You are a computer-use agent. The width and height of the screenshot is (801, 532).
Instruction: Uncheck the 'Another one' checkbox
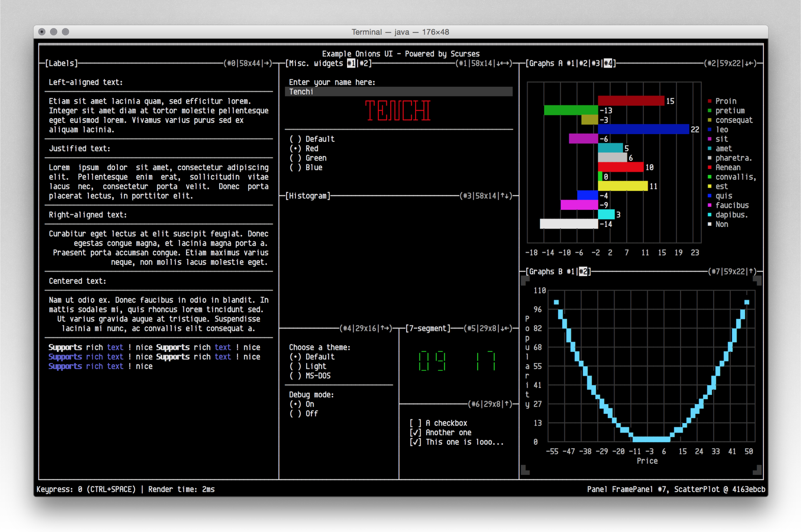coord(440,433)
